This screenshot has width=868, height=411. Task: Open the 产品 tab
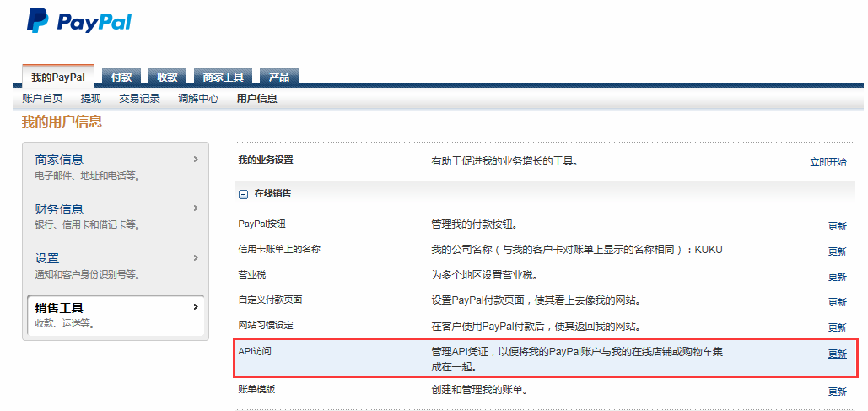click(x=279, y=77)
